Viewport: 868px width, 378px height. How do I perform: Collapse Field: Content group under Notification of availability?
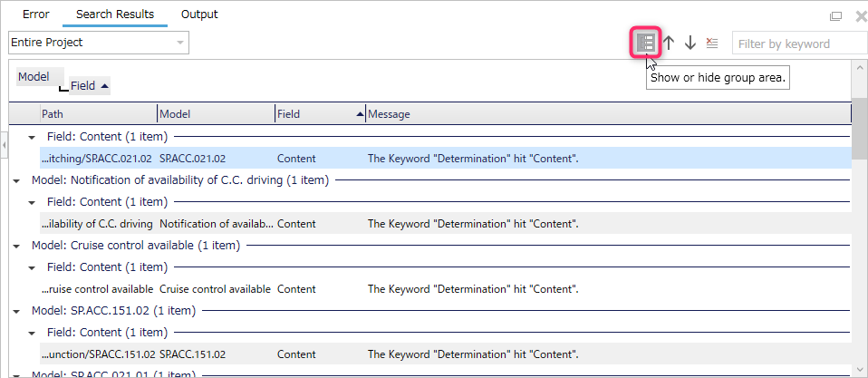tap(32, 202)
